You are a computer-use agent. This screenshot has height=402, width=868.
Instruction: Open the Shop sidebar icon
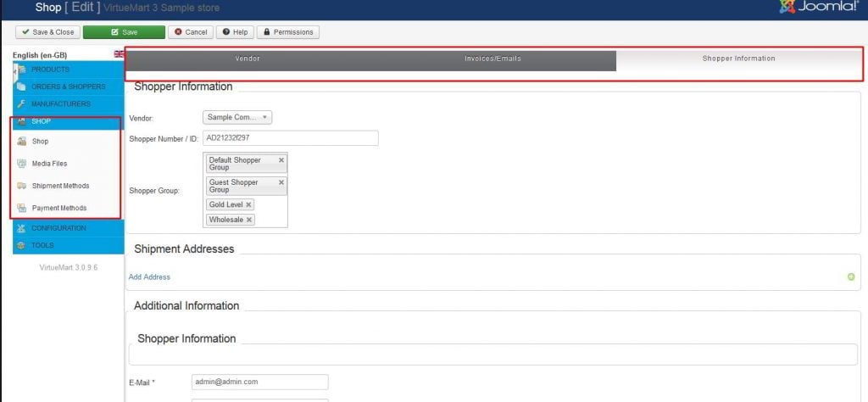coord(21,142)
